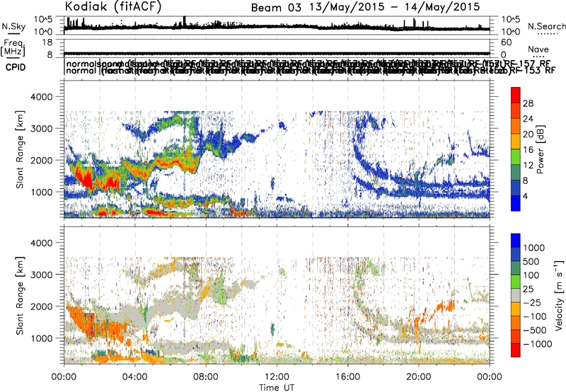The width and height of the screenshot is (566, 392).
Task: Click the 20 label on the power colorbar
Action: tap(528, 134)
